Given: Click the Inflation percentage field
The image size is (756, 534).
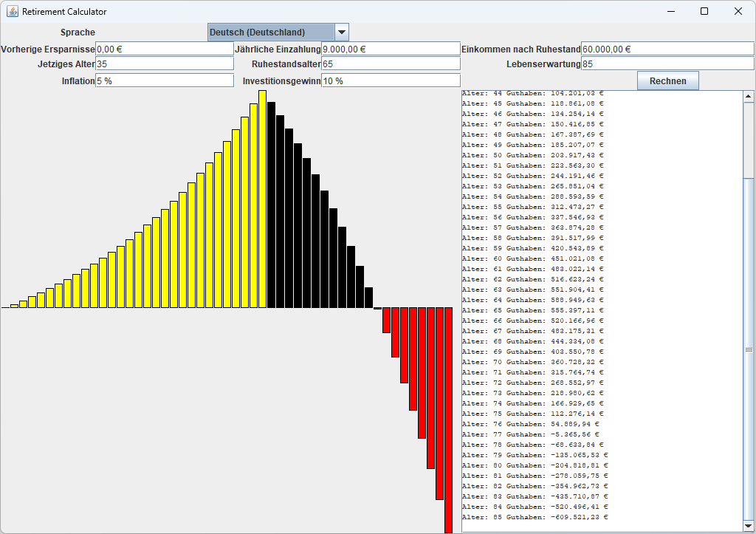Looking at the screenshot, I should [164, 81].
